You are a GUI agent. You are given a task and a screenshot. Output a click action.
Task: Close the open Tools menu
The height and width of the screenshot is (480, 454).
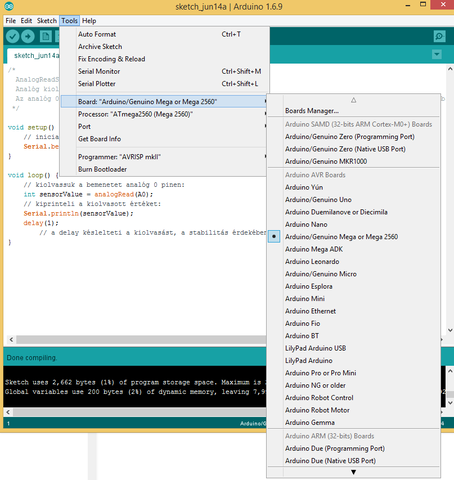coord(69,21)
